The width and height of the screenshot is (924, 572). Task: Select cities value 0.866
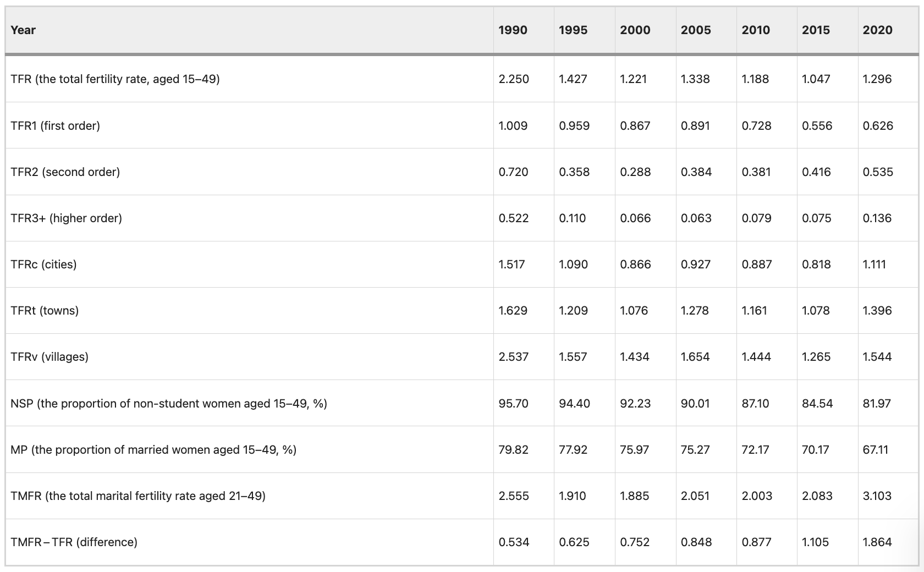click(x=635, y=265)
